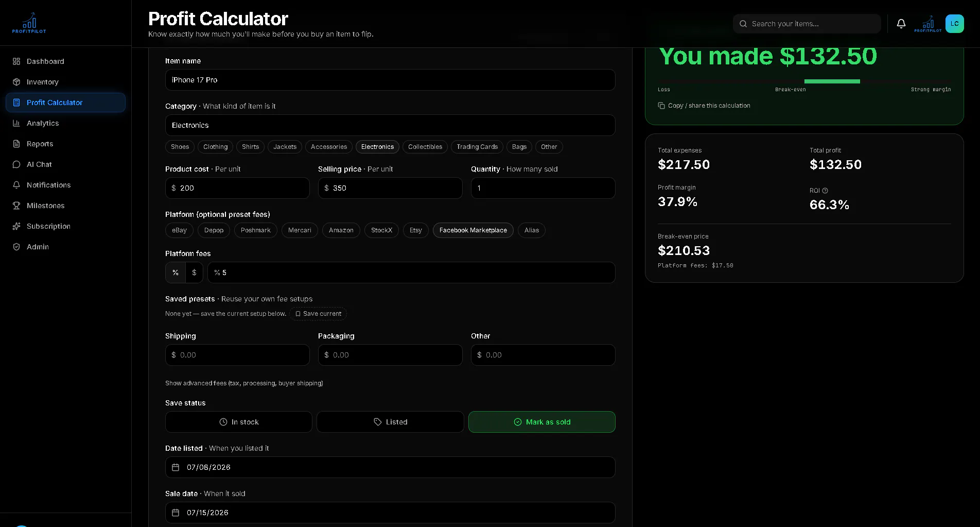Select the Collectibles category chip

(425, 147)
